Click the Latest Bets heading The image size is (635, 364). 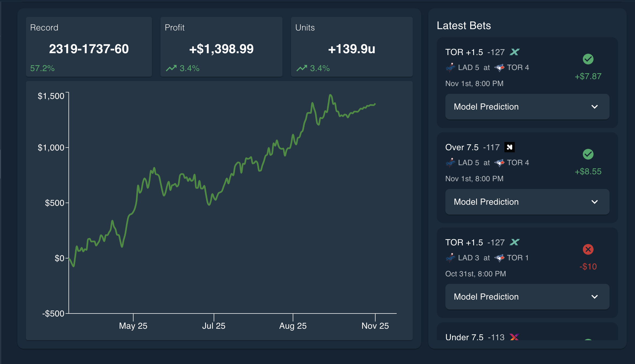tap(464, 26)
